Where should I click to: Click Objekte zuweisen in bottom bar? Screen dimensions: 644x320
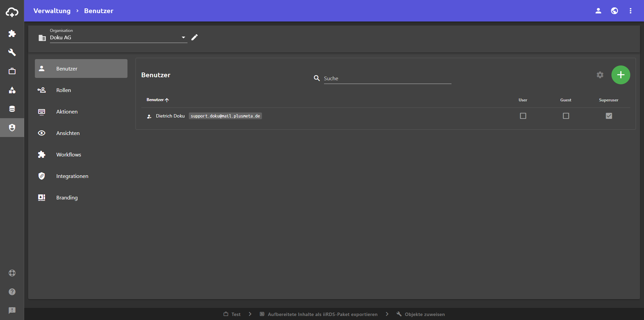424,314
